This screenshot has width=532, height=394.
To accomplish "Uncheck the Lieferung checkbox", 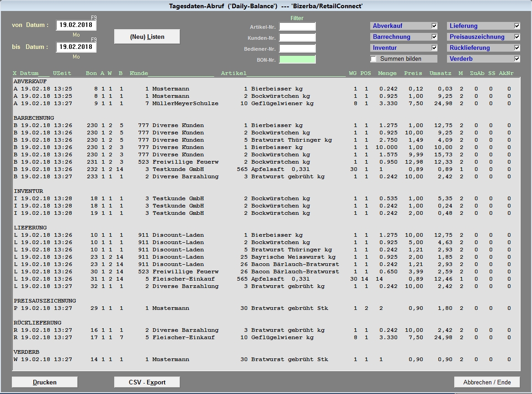I will (x=517, y=26).
